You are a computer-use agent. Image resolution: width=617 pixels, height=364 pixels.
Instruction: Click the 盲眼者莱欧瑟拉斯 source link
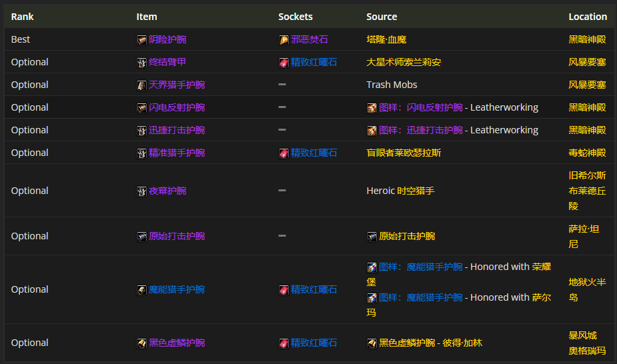tap(404, 153)
